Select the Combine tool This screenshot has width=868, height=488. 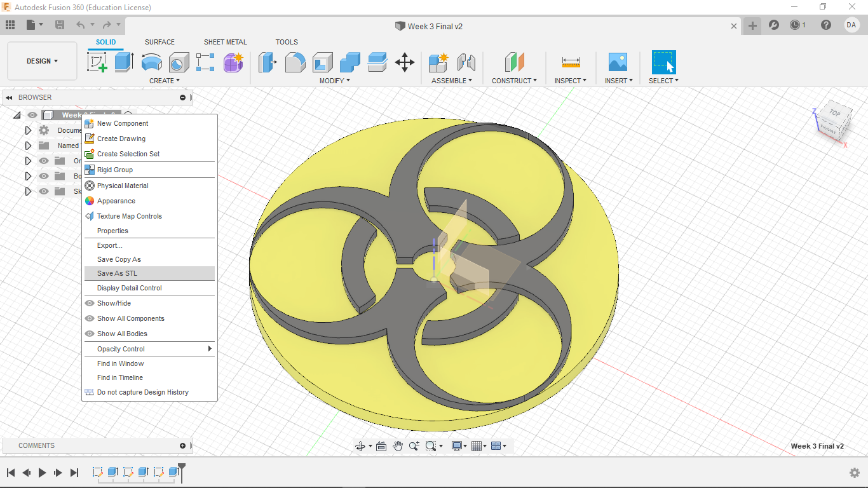[349, 62]
